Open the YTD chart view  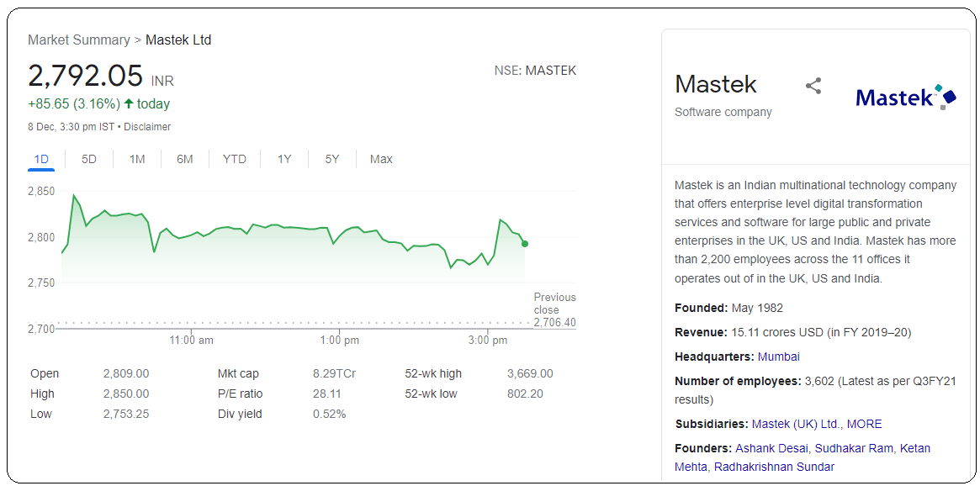click(235, 159)
